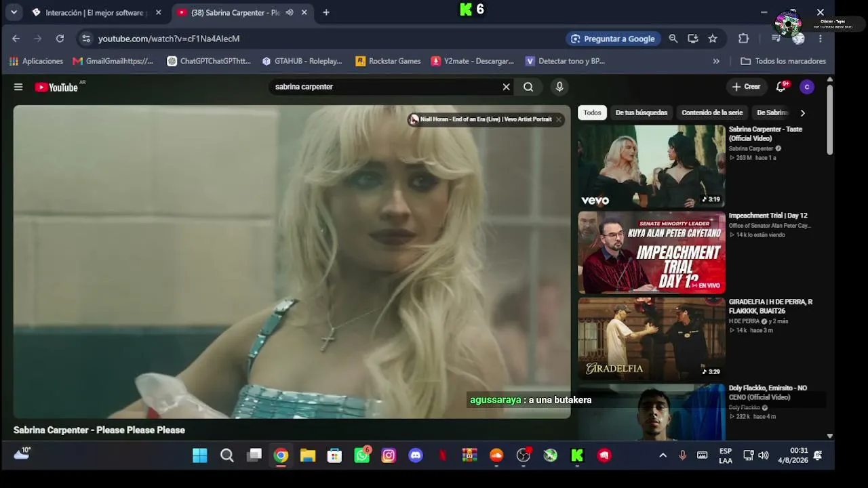Switch to the Interacción browser tab
Screen dimensions: 868x488
(94, 12)
